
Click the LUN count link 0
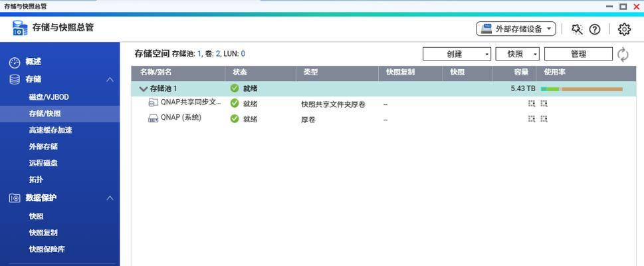(243, 54)
